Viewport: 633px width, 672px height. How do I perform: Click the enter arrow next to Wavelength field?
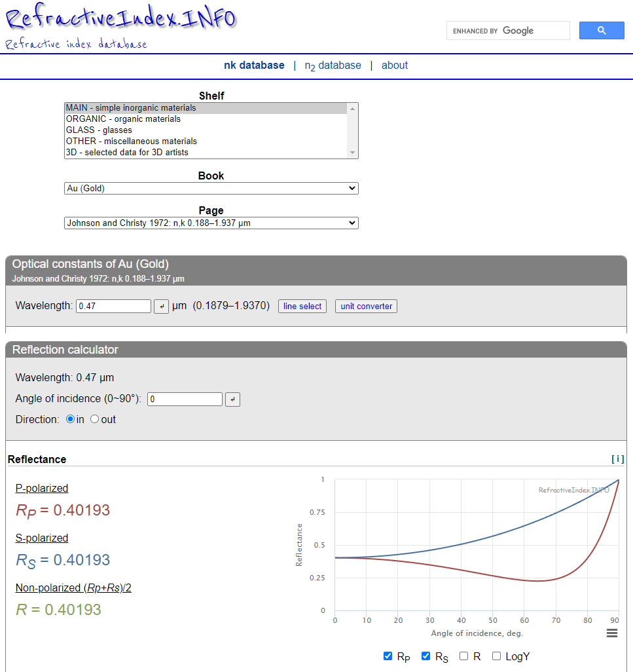(x=161, y=306)
